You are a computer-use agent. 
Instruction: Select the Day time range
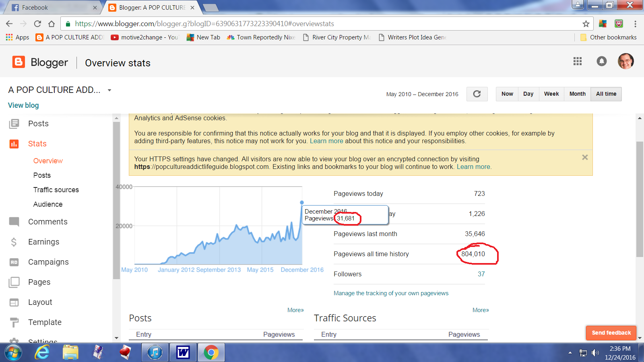pyautogui.click(x=528, y=94)
